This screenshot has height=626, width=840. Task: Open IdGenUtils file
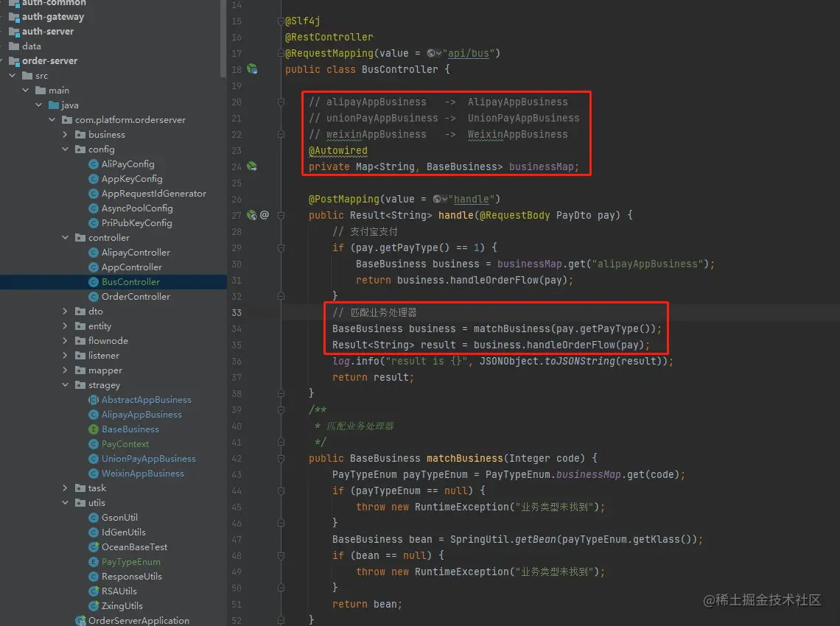click(x=124, y=532)
